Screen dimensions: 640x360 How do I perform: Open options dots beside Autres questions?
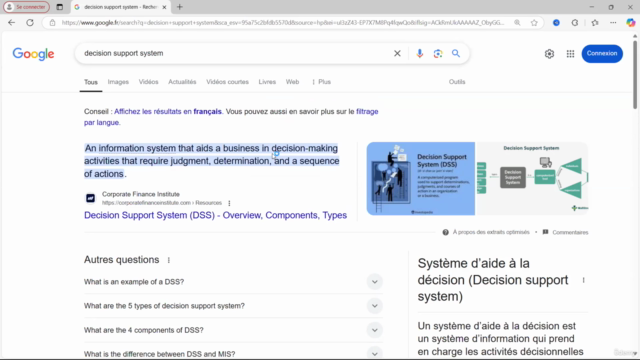169,260
